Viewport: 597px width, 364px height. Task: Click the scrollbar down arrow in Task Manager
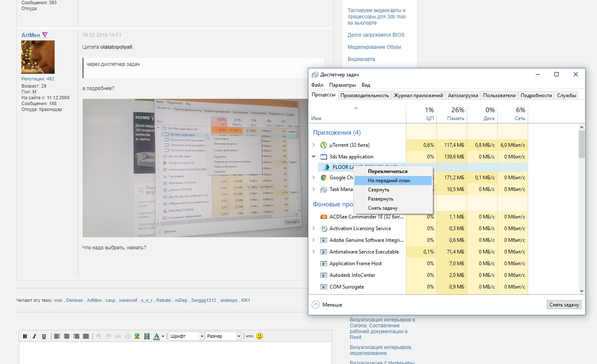click(582, 291)
